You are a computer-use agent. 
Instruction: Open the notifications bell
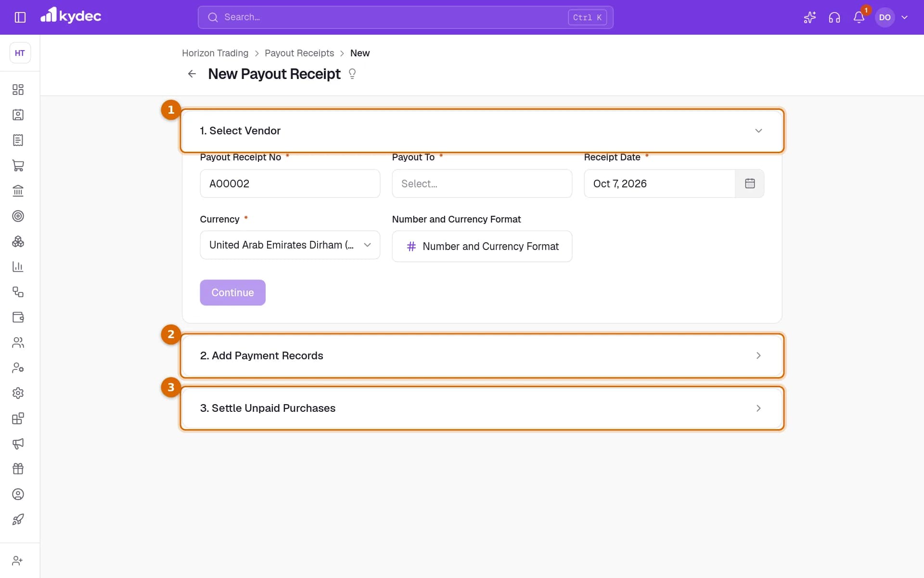pos(859,17)
